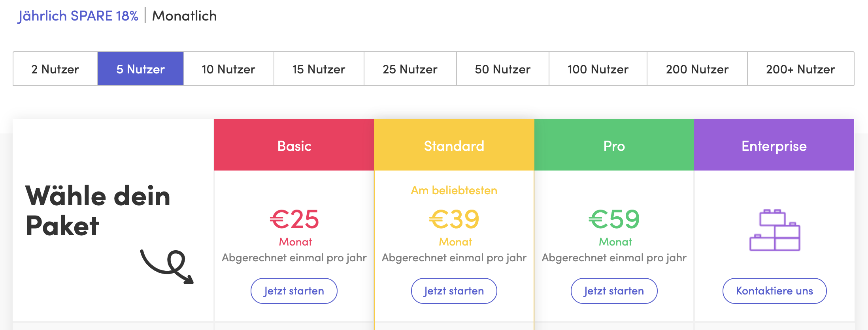
Task: Switch billing to Monatlich
Action: click(185, 16)
